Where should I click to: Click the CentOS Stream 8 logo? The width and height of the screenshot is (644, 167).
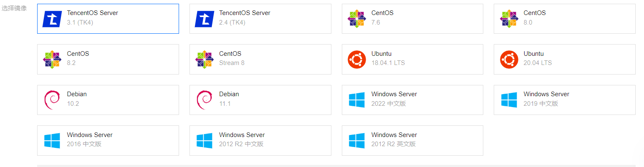[205, 60]
